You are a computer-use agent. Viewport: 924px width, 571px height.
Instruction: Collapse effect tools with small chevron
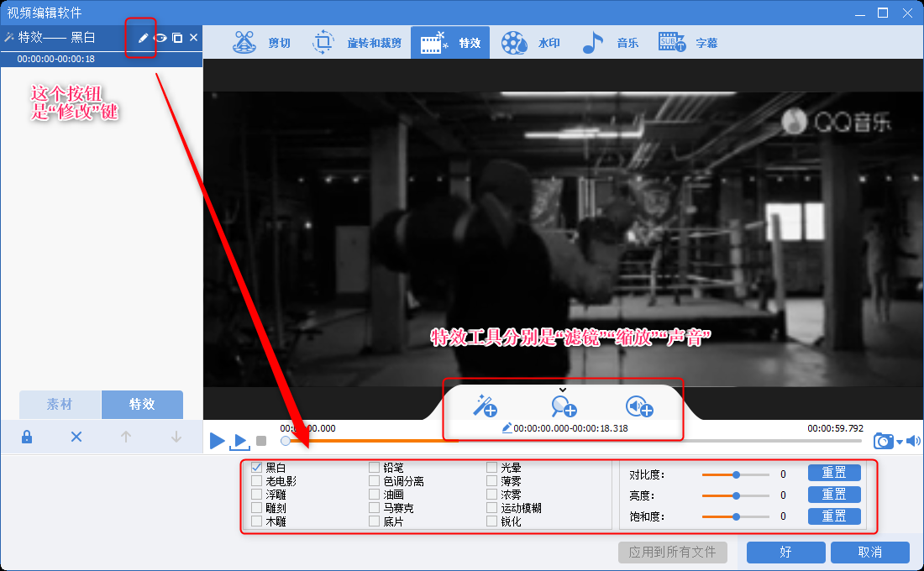(563, 390)
